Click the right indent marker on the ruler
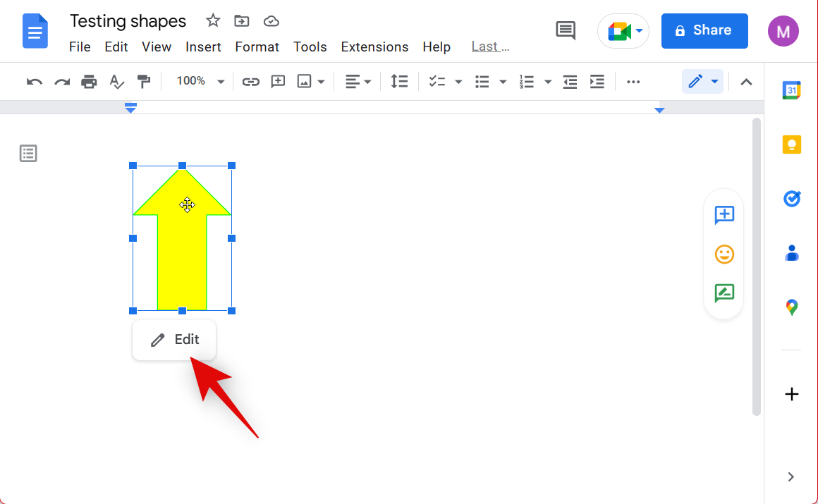 tap(659, 110)
